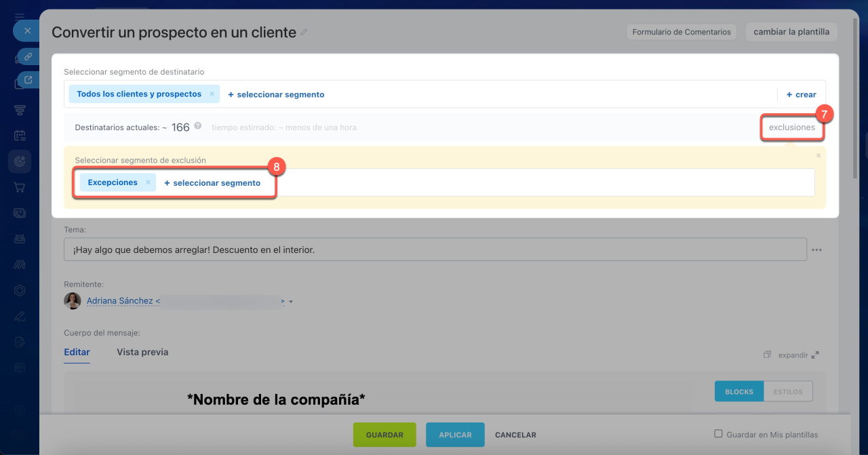Toggle the 'exclusiones' expander
Screen dimensions: 868x455
(791, 127)
